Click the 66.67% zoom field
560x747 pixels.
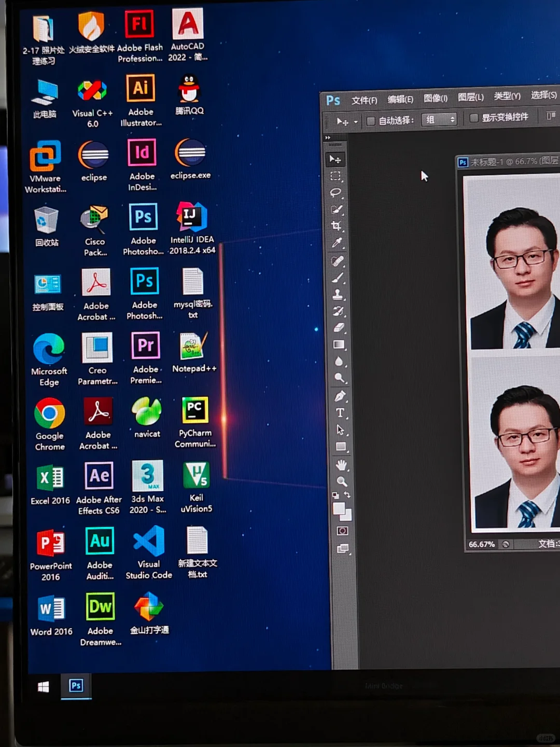click(x=481, y=544)
